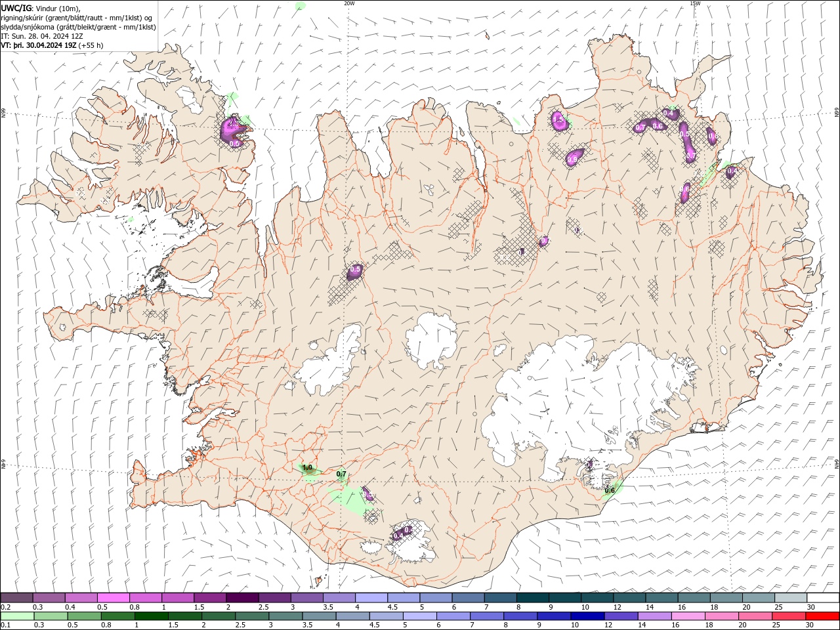
Task: Select the palest green 0.1 swatch in lower rain scale
Action: (17, 616)
